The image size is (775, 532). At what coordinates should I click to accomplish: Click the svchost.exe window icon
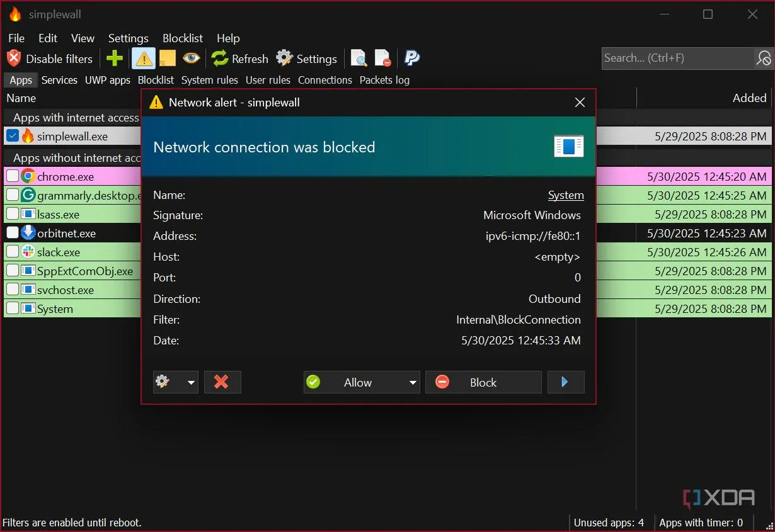28,290
